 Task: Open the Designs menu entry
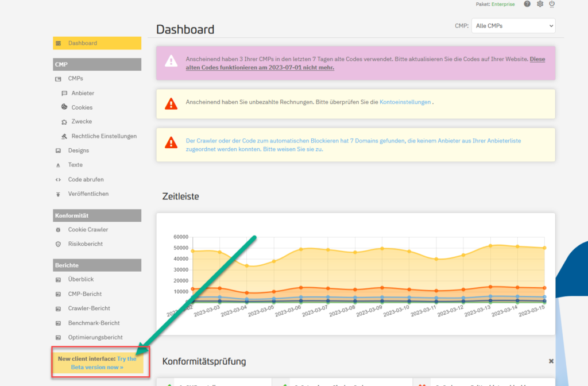78,150
